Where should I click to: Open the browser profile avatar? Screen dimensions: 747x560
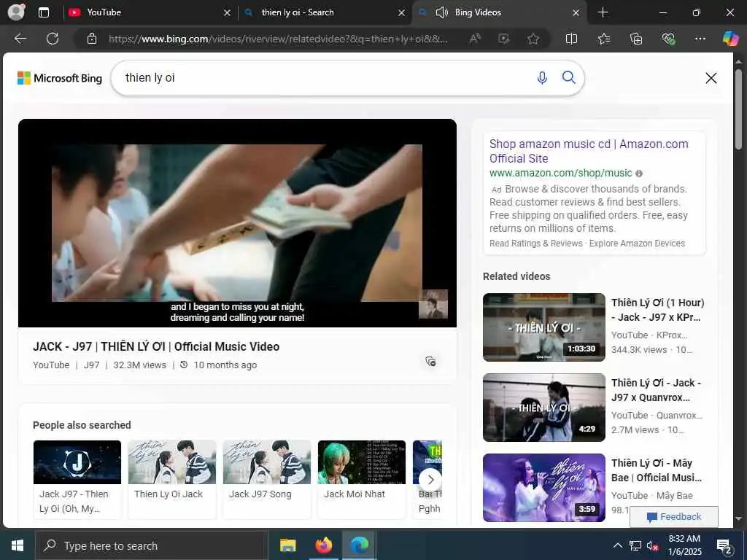[x=16, y=12]
